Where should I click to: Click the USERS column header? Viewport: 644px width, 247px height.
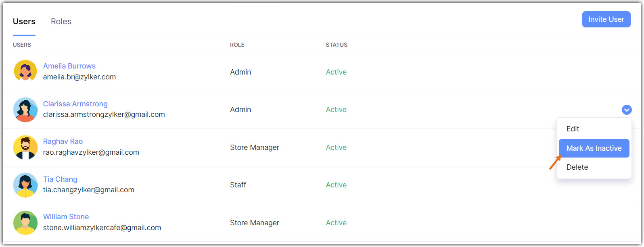(22, 45)
